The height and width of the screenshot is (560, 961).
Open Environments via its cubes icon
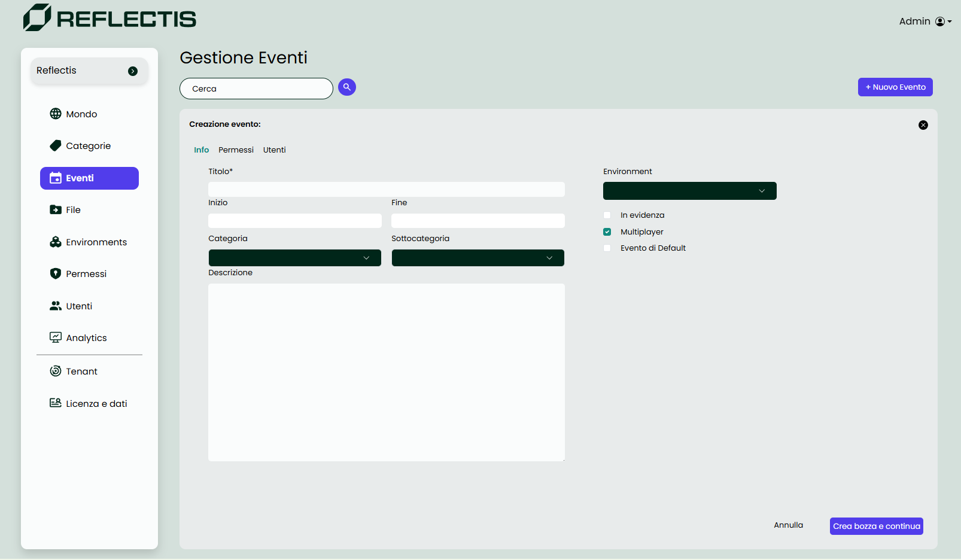(56, 242)
